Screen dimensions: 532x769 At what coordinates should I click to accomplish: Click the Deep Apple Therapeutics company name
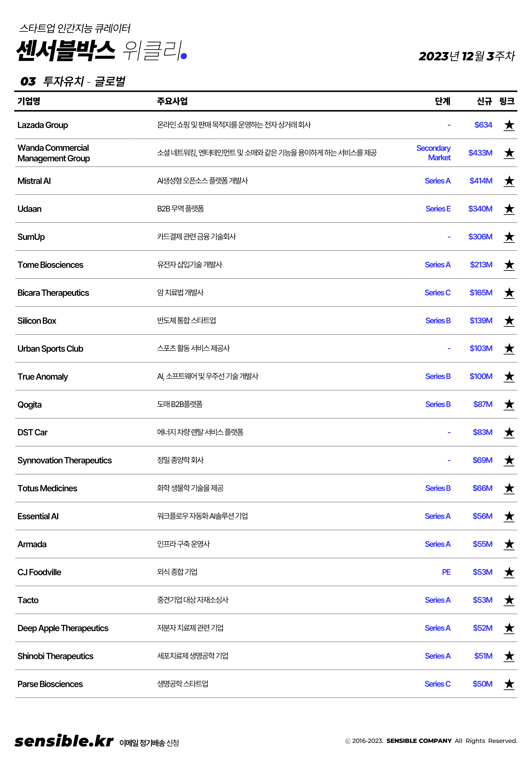pyautogui.click(x=63, y=628)
